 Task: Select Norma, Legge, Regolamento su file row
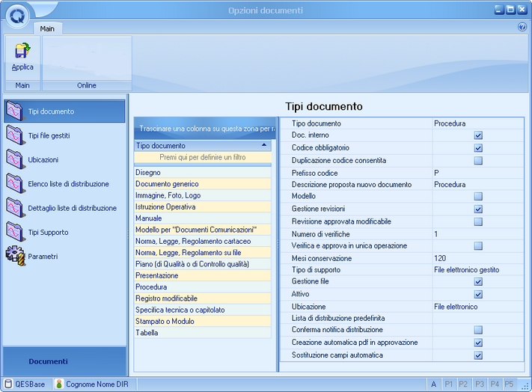pos(203,253)
